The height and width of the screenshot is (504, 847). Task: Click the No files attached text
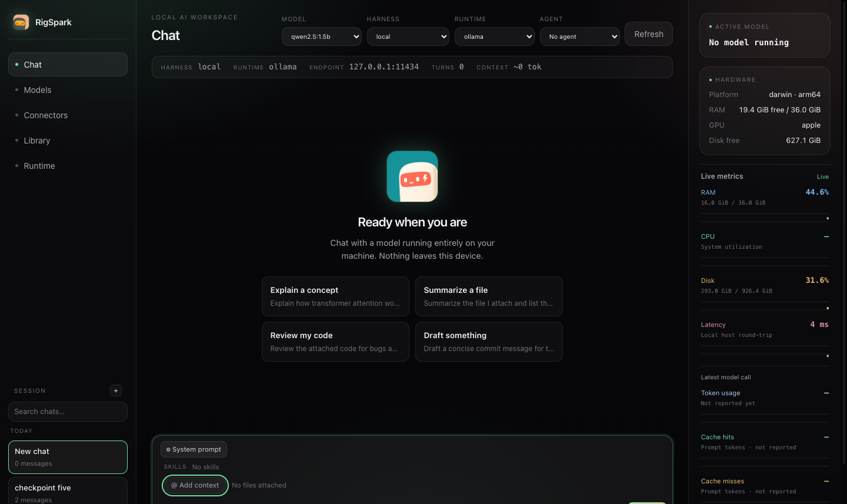[259, 485]
